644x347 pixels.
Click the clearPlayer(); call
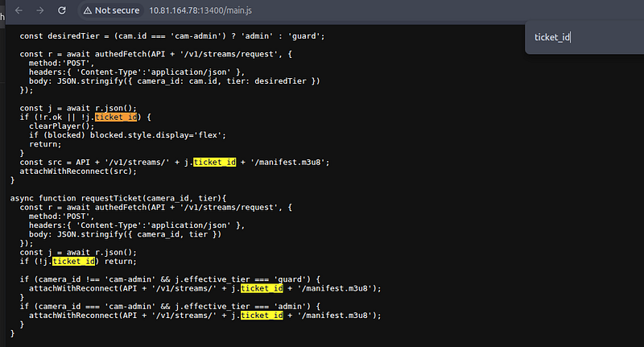point(62,126)
